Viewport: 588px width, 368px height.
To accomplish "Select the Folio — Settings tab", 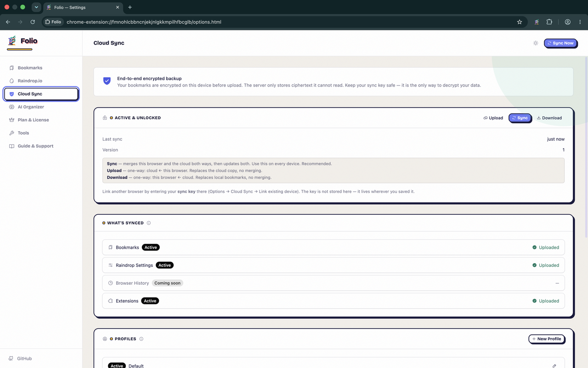I will [83, 7].
